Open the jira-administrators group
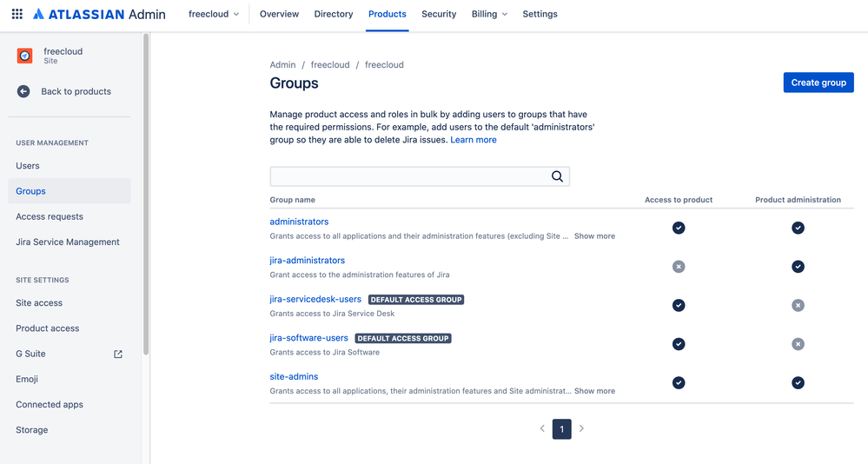 [308, 260]
